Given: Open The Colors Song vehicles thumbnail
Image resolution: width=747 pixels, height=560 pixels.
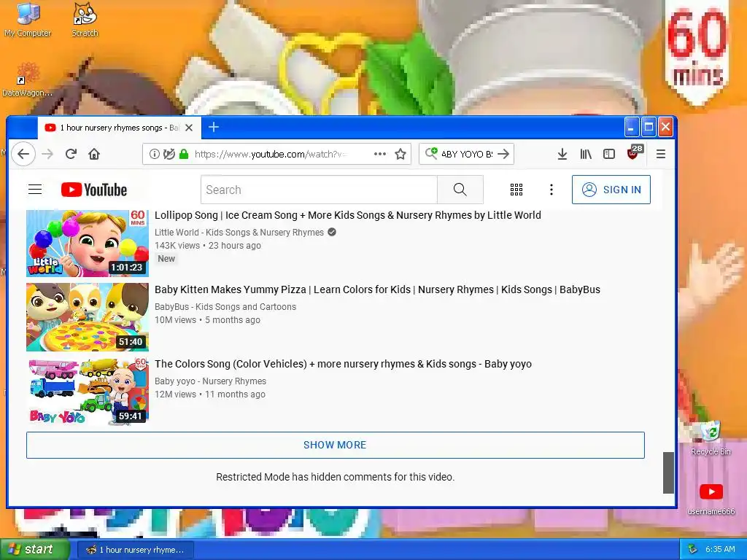Looking at the screenshot, I should 88,392.
